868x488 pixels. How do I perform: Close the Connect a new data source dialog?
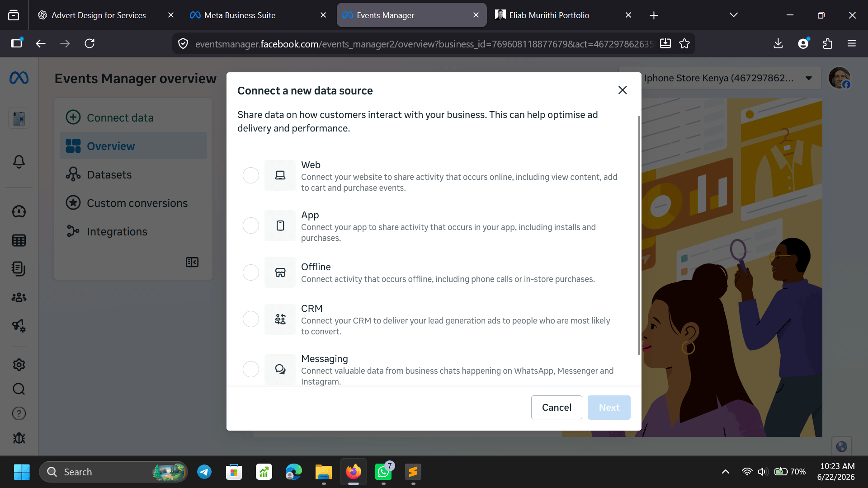click(x=623, y=90)
